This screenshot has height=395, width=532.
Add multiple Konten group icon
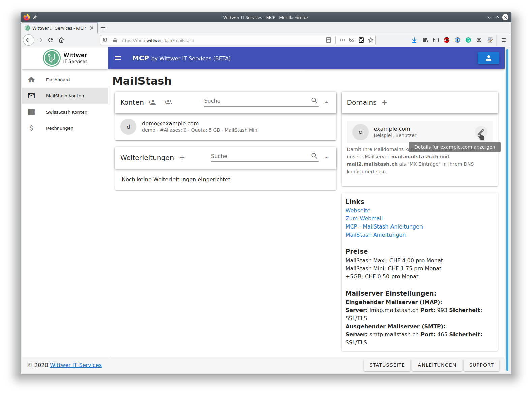[x=168, y=102]
